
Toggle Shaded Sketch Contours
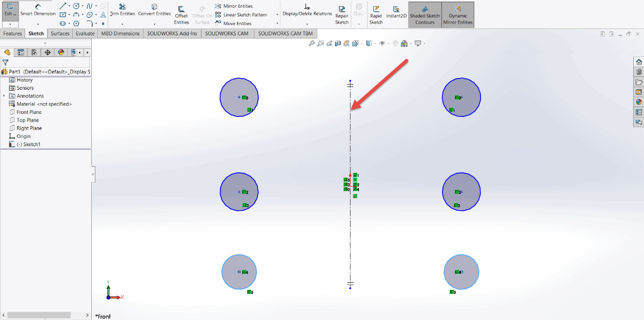click(425, 15)
